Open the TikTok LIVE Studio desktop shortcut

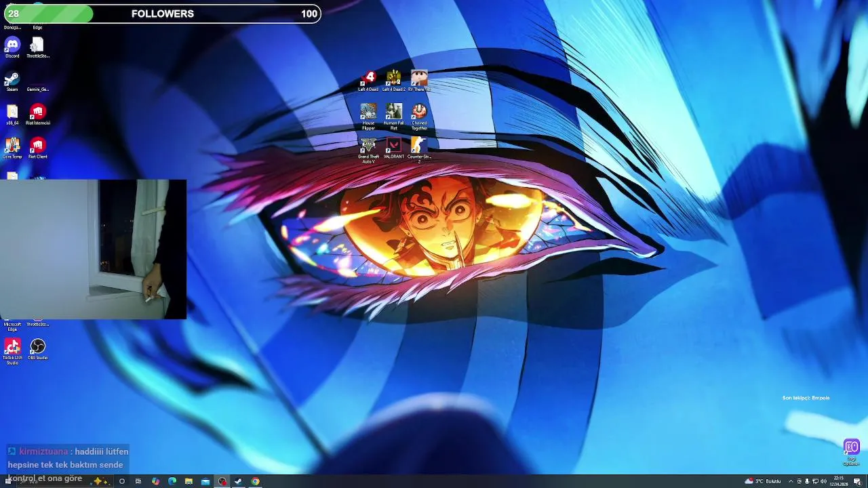click(x=12, y=352)
